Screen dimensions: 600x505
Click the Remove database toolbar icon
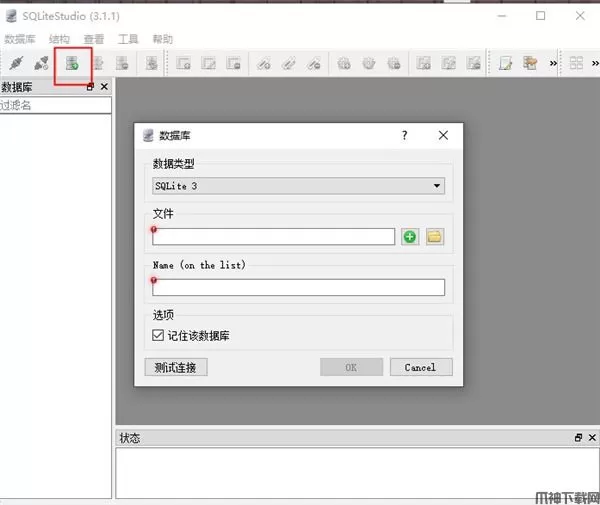(122, 63)
